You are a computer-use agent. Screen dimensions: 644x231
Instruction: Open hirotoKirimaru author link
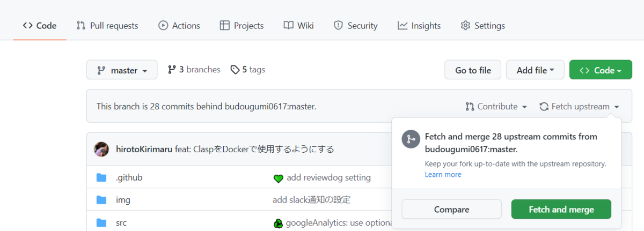point(144,149)
